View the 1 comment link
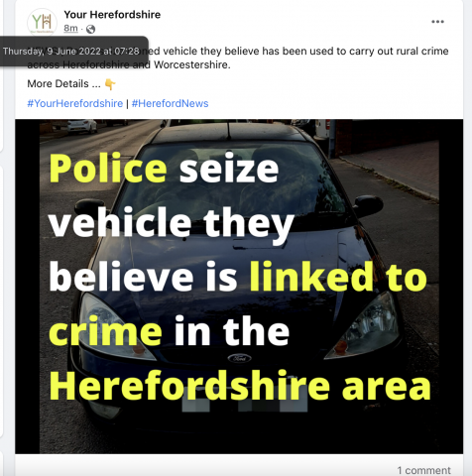The image size is (472, 476). click(423, 470)
